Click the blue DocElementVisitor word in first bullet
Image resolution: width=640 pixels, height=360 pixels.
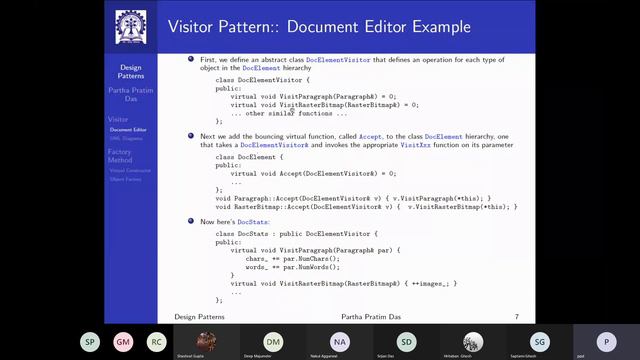[x=338, y=60]
